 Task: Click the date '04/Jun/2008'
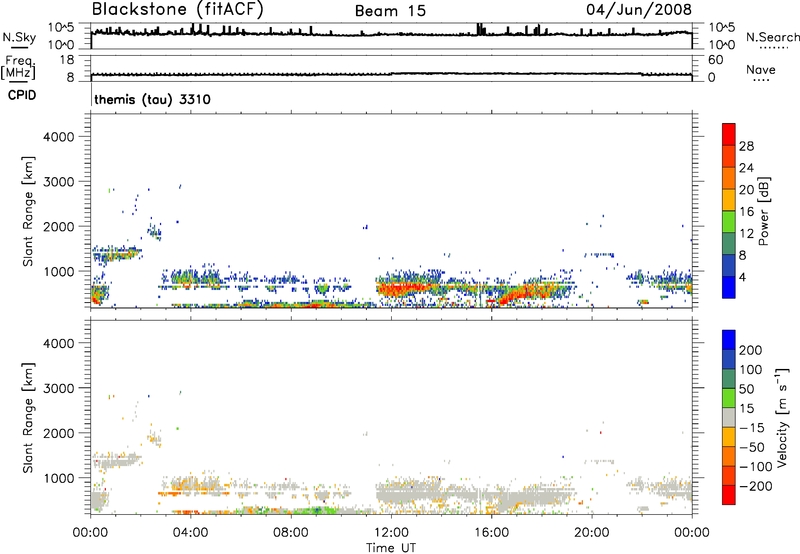point(639,10)
